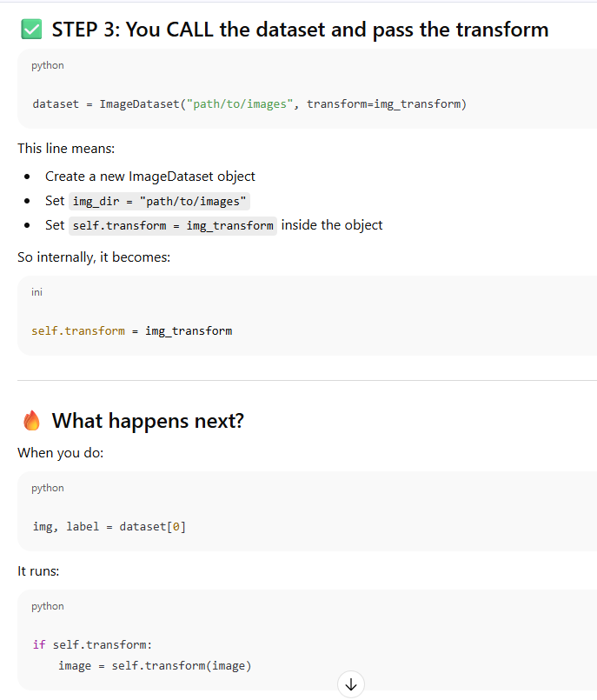The width and height of the screenshot is (597, 700).
Task: Click the It runs: text
Action: coord(38,570)
